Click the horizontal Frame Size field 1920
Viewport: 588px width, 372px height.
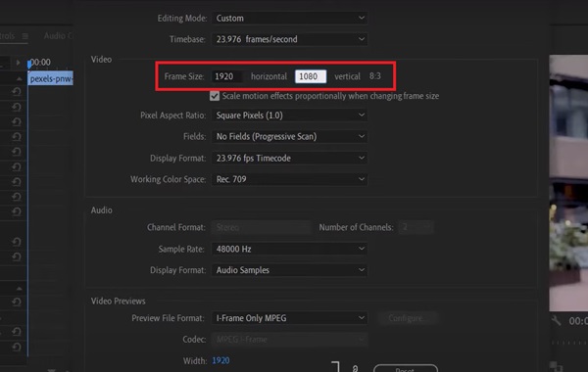[x=226, y=76]
